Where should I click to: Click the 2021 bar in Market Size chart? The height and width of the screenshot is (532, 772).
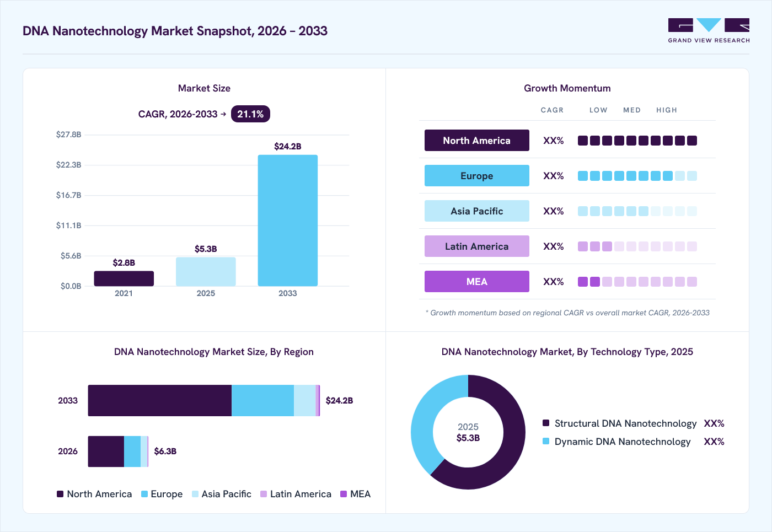(x=124, y=278)
